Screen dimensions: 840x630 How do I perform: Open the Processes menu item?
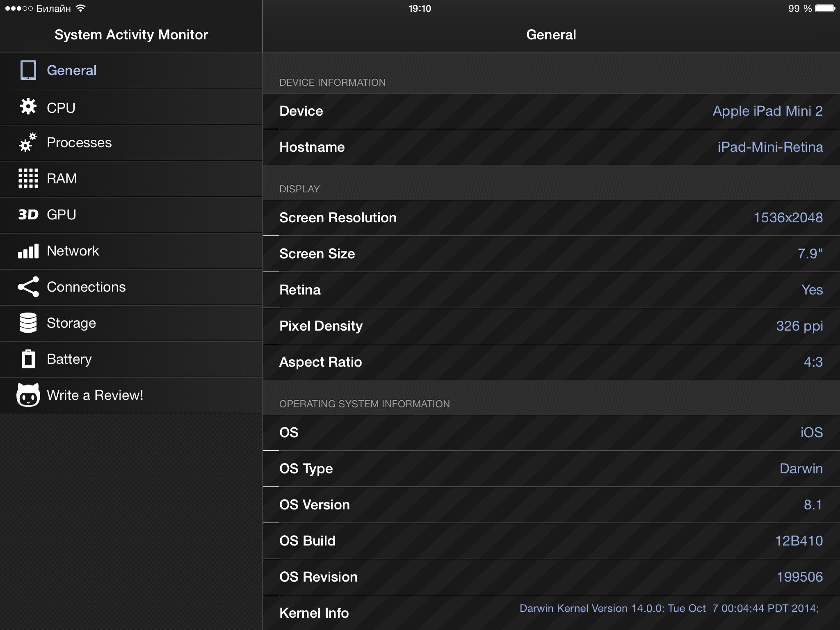[x=79, y=143]
